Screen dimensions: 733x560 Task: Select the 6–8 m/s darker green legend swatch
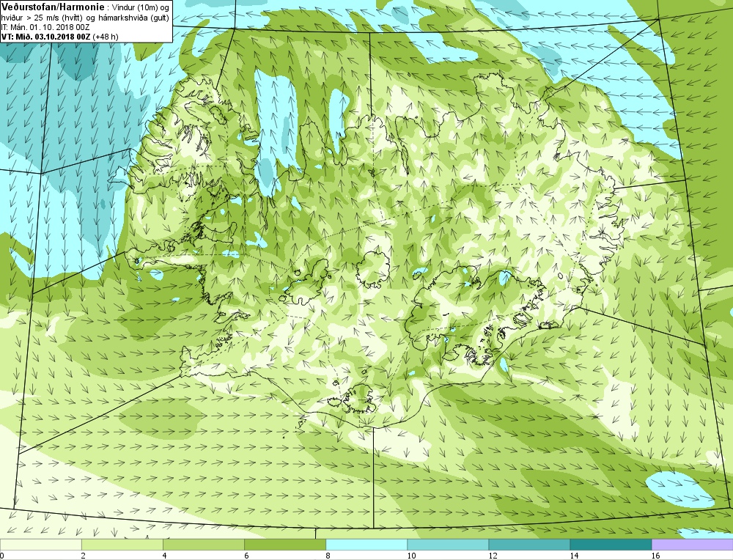[x=284, y=545]
